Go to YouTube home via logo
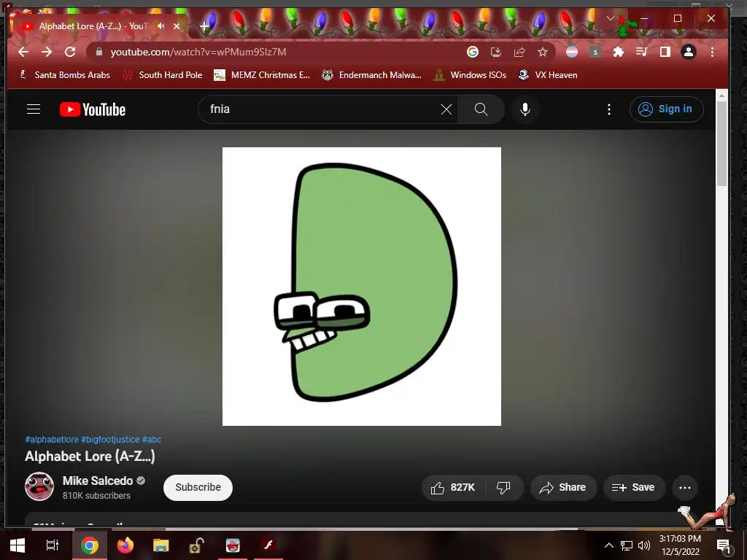Image resolution: width=747 pixels, height=560 pixels. point(93,109)
